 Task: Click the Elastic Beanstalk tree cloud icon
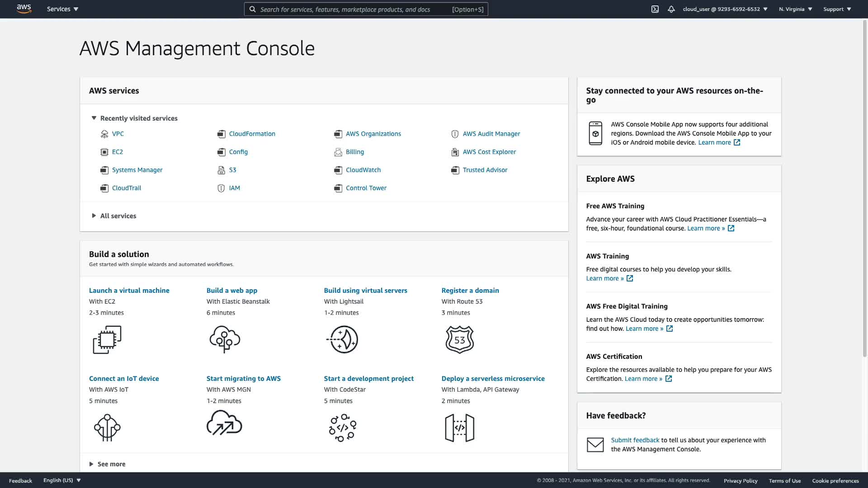click(225, 340)
